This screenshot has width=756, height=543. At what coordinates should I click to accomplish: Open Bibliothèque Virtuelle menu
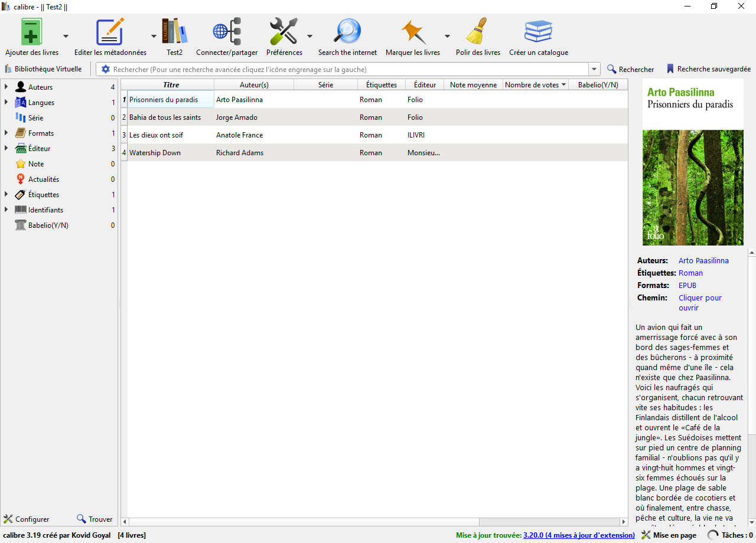click(43, 69)
